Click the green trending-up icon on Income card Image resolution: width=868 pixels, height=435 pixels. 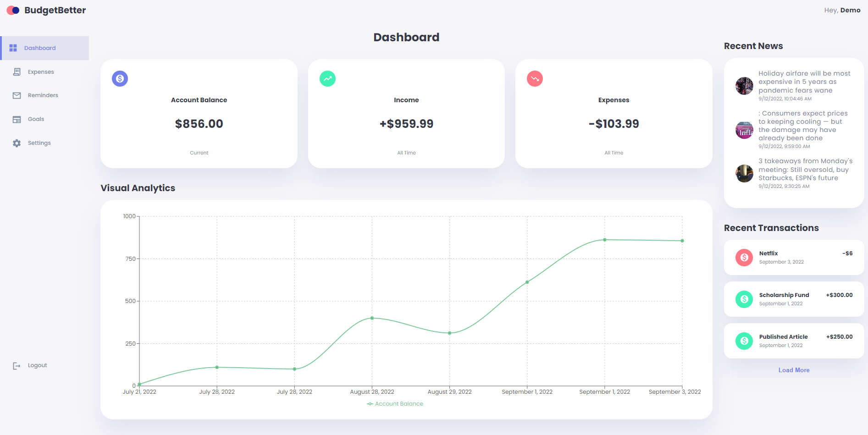coord(327,78)
